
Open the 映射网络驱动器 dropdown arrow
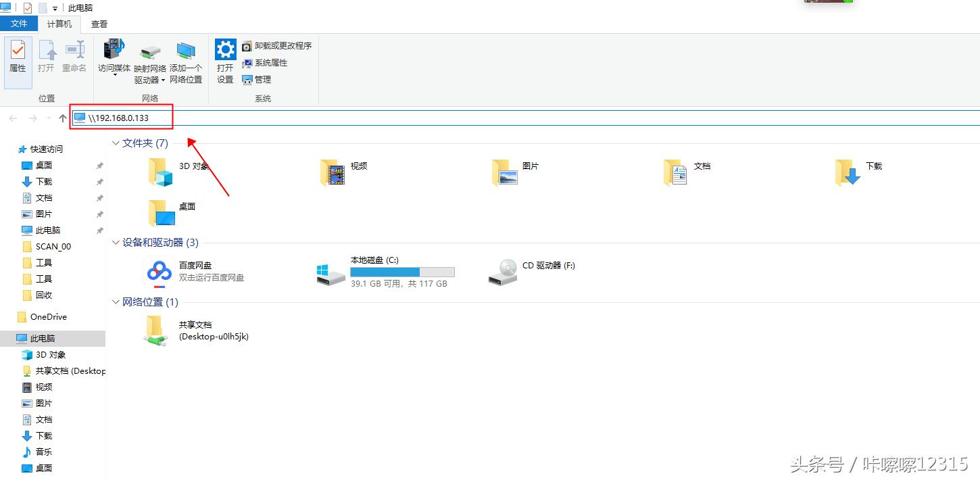(163, 80)
